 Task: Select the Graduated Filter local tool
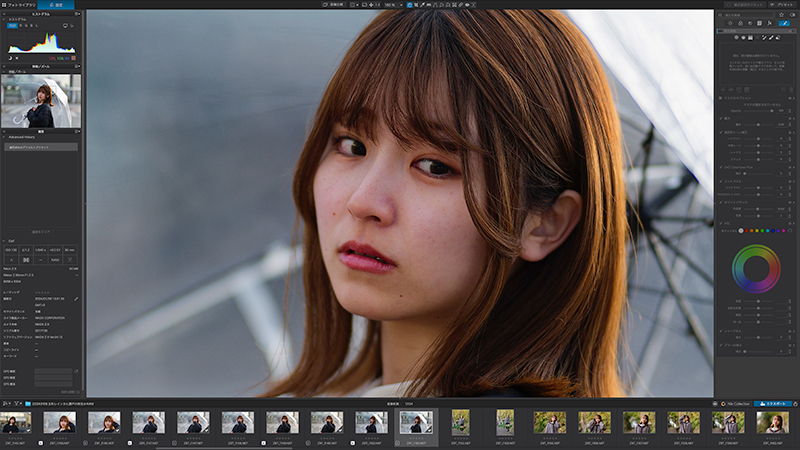(x=750, y=38)
